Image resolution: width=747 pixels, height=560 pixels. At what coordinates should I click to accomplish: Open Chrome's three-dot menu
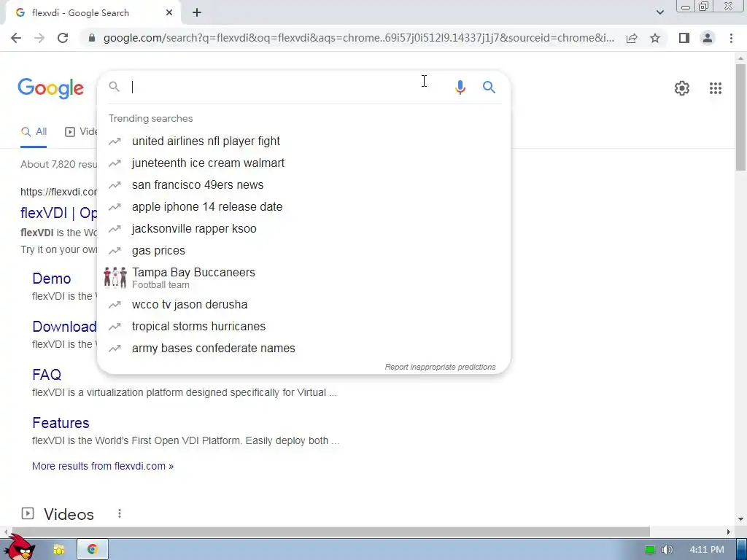pyautogui.click(x=731, y=38)
